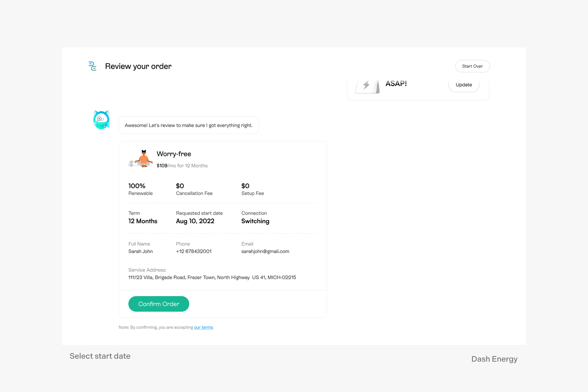Open the "our terms" link
The width and height of the screenshot is (588, 392).
tap(203, 327)
